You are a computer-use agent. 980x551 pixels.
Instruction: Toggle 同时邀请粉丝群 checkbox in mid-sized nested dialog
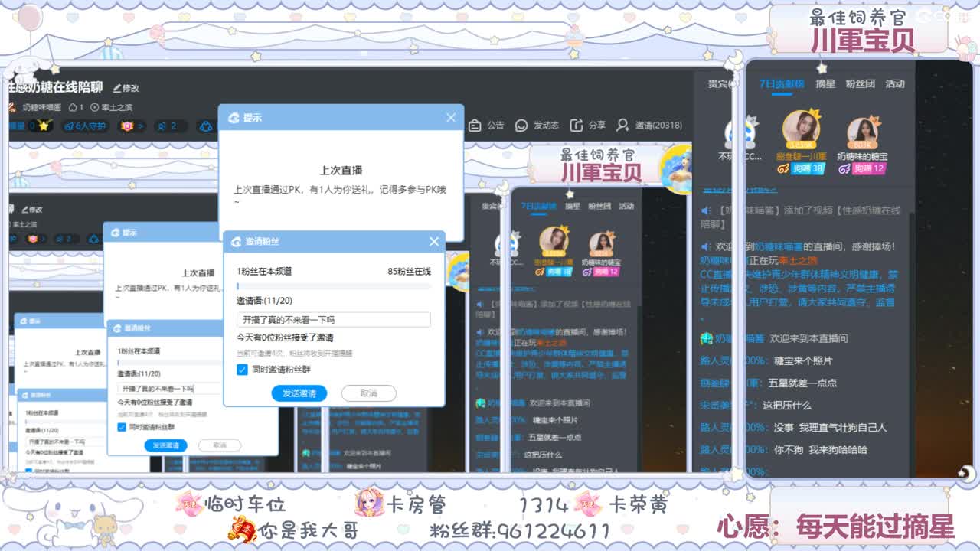pyautogui.click(x=122, y=427)
